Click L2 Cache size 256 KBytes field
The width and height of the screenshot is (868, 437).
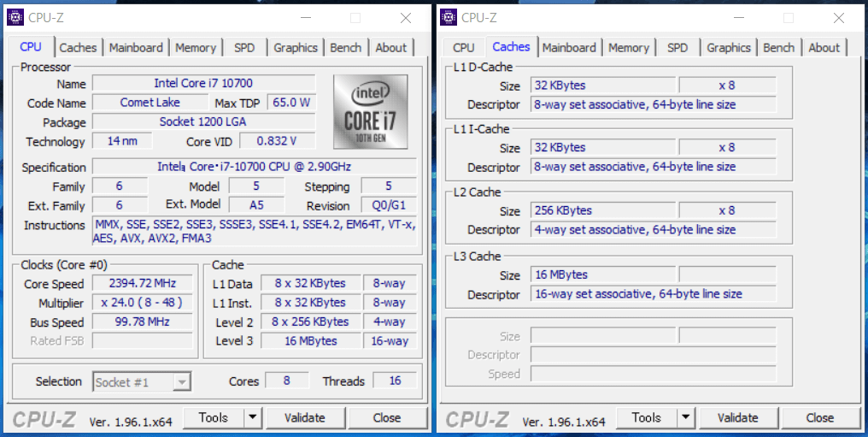tap(603, 210)
